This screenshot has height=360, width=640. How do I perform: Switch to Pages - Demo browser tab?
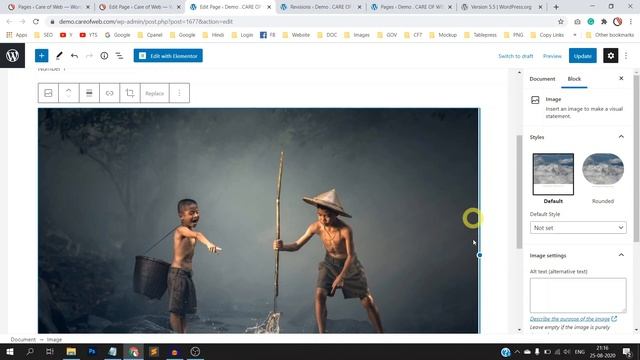click(x=411, y=7)
